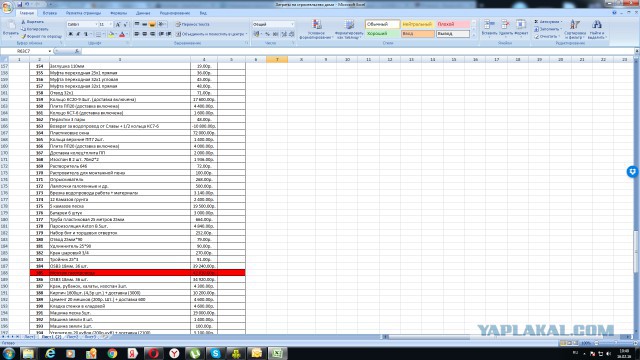Activate Format Painter (Формат по образцу)

[x=42, y=36]
